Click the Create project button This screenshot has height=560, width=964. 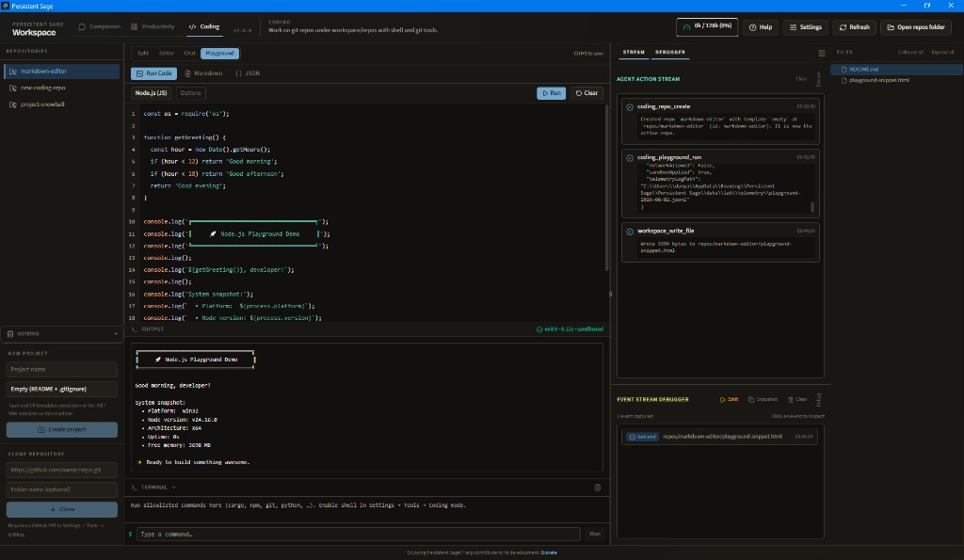(61, 430)
